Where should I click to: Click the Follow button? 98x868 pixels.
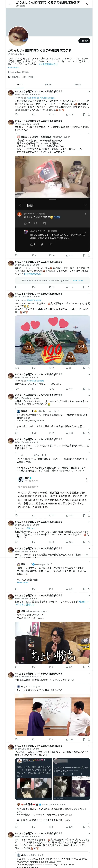coord(84,41)
